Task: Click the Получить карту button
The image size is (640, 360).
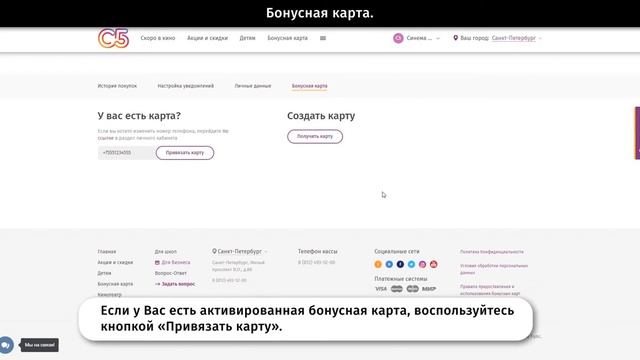Action: (315, 136)
